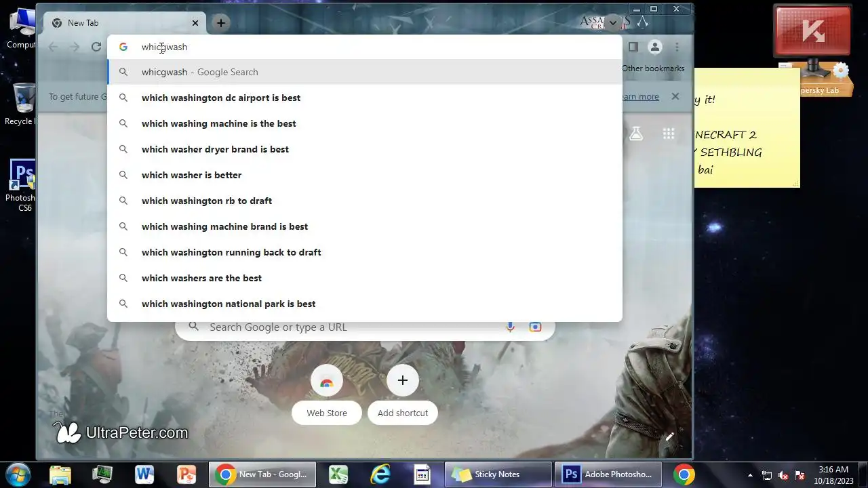Dismiss the info bar with X
The image size is (868, 488).
(675, 96)
